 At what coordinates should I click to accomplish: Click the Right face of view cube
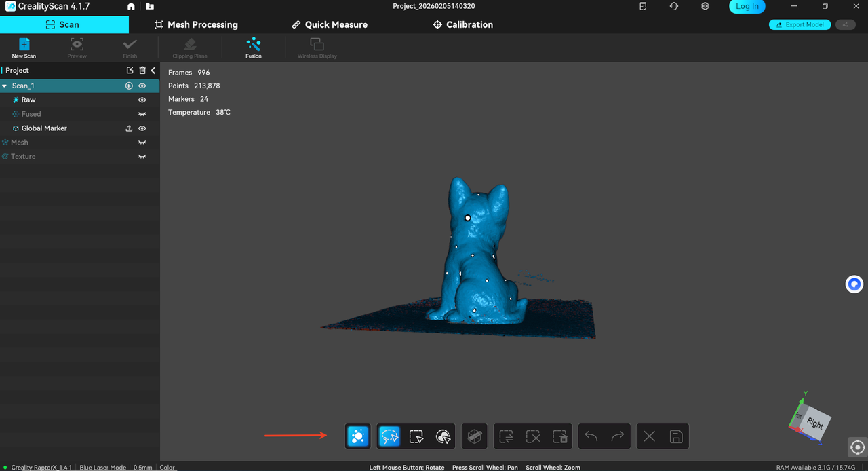tap(814, 424)
